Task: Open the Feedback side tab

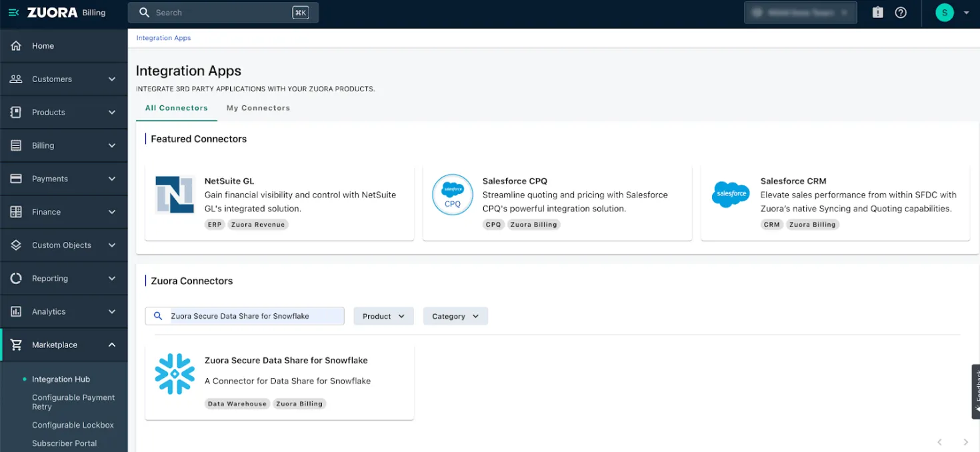Action: [x=976, y=391]
